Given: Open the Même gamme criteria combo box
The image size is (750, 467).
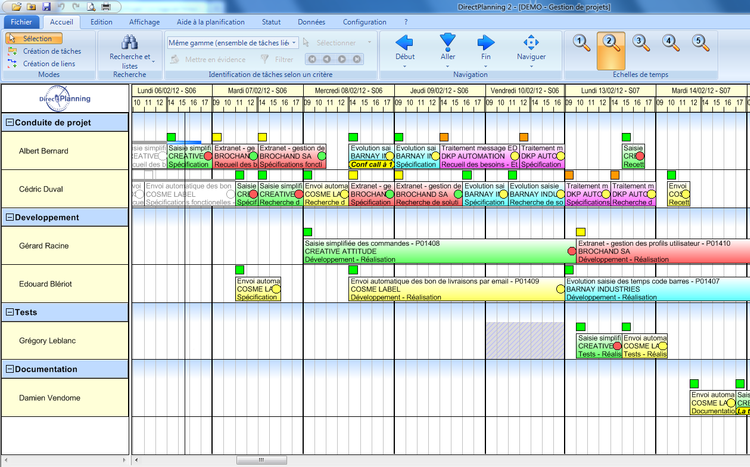Looking at the screenshot, I should tap(233, 43).
